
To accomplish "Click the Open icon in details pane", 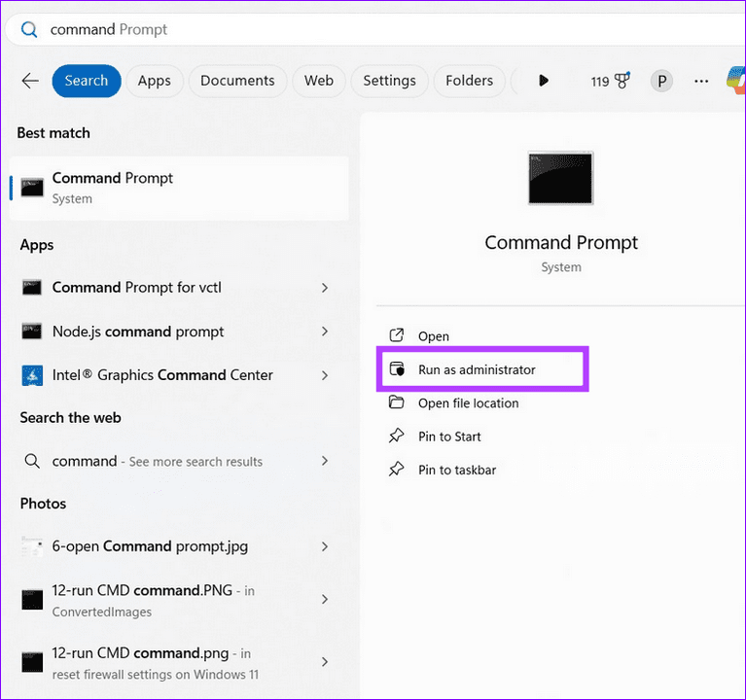I will pos(396,335).
